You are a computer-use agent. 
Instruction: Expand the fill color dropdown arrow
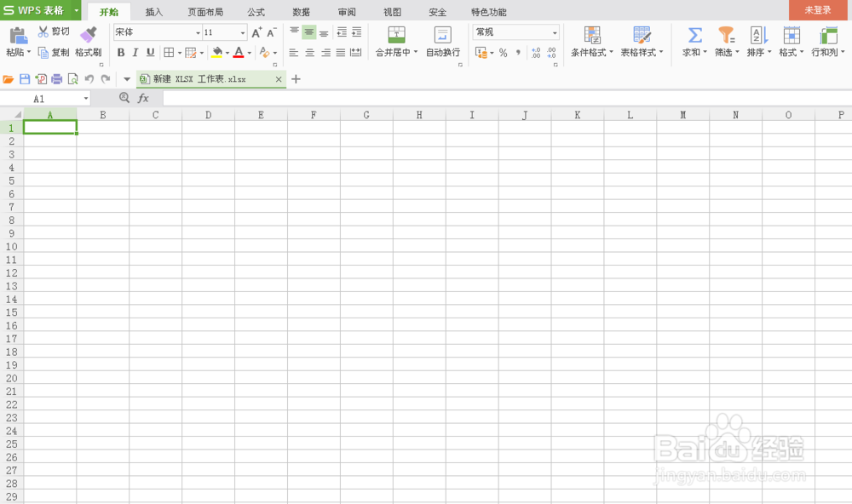227,53
